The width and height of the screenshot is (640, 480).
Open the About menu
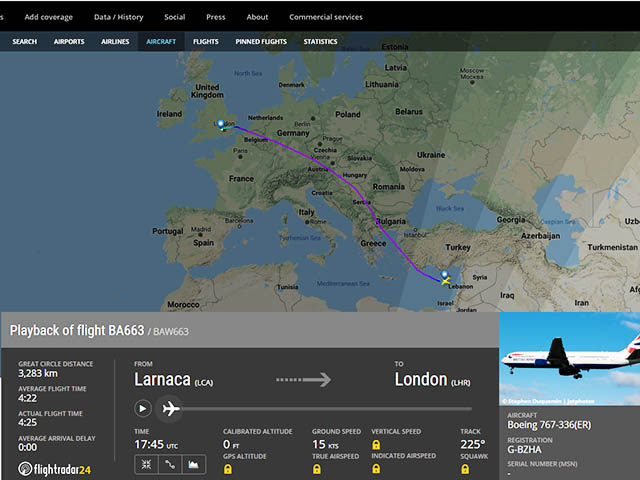[257, 17]
